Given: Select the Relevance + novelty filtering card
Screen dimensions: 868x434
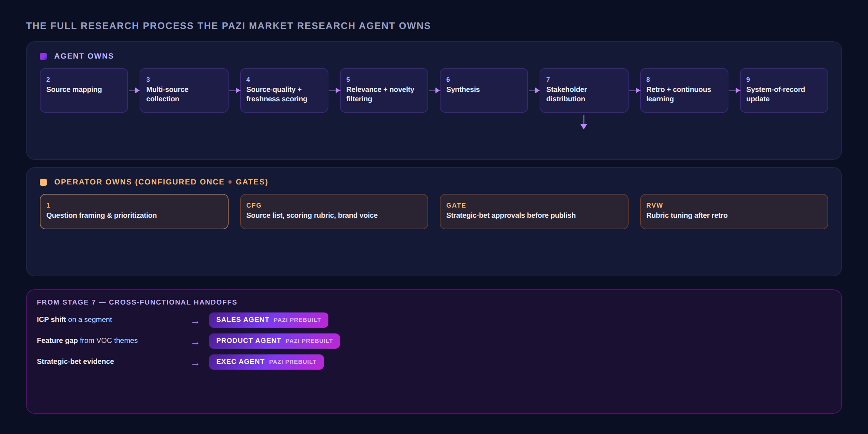Looking at the screenshot, I should (x=384, y=90).
